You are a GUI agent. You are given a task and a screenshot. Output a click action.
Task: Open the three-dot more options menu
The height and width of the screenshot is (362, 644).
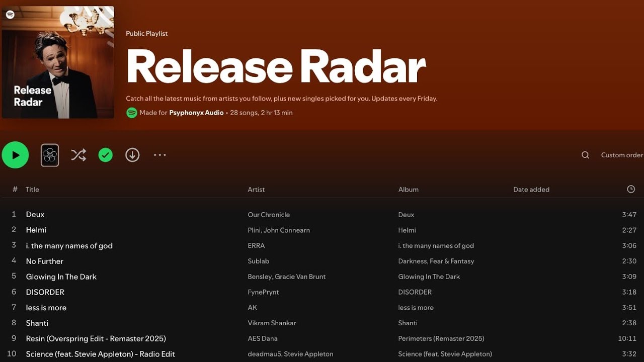160,155
